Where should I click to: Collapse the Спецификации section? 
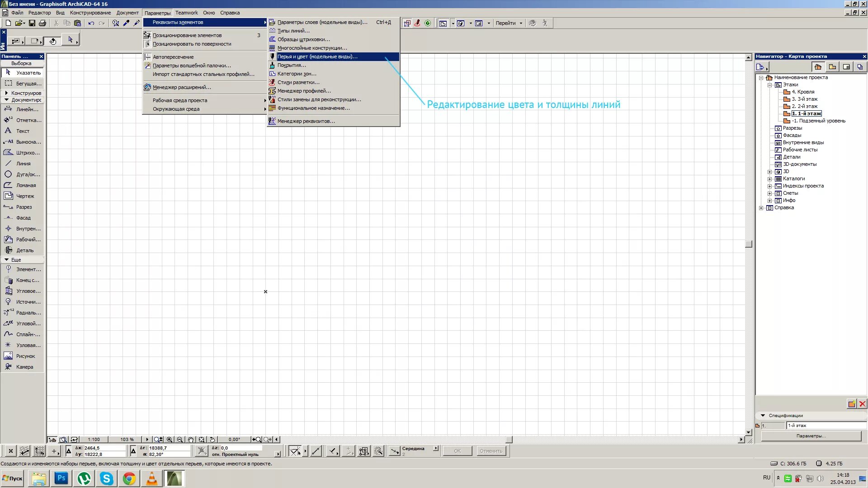click(x=763, y=415)
